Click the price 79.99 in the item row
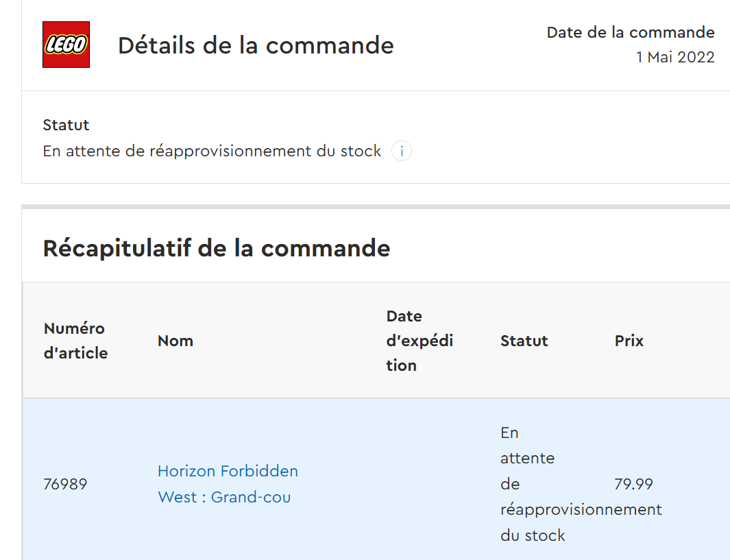The image size is (730, 560). [633, 485]
